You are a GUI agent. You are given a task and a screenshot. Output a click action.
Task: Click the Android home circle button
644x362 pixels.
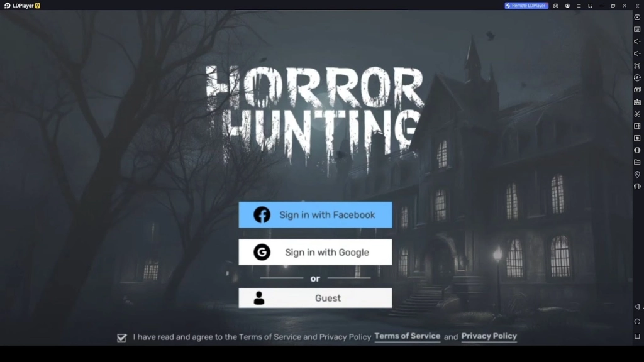(x=637, y=321)
